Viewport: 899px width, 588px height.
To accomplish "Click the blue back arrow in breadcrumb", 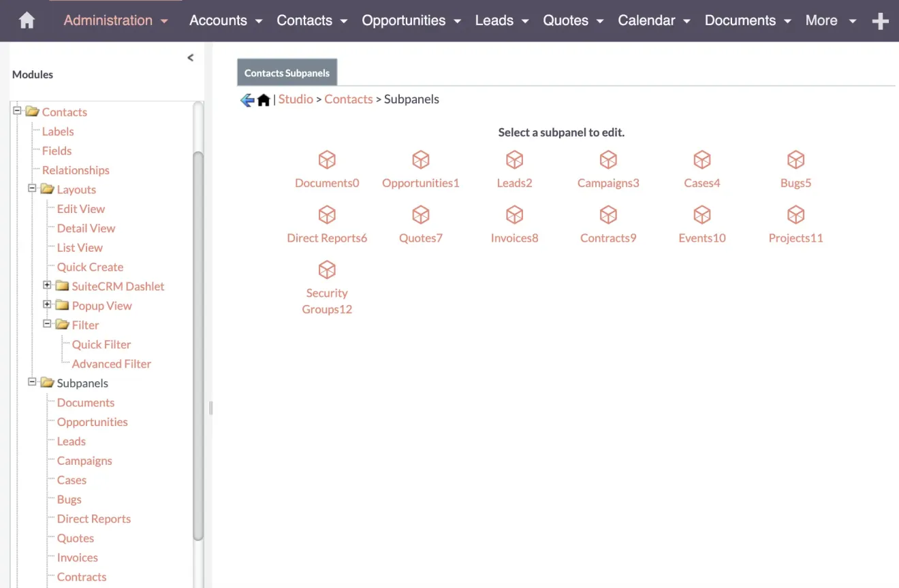I will click(x=247, y=99).
